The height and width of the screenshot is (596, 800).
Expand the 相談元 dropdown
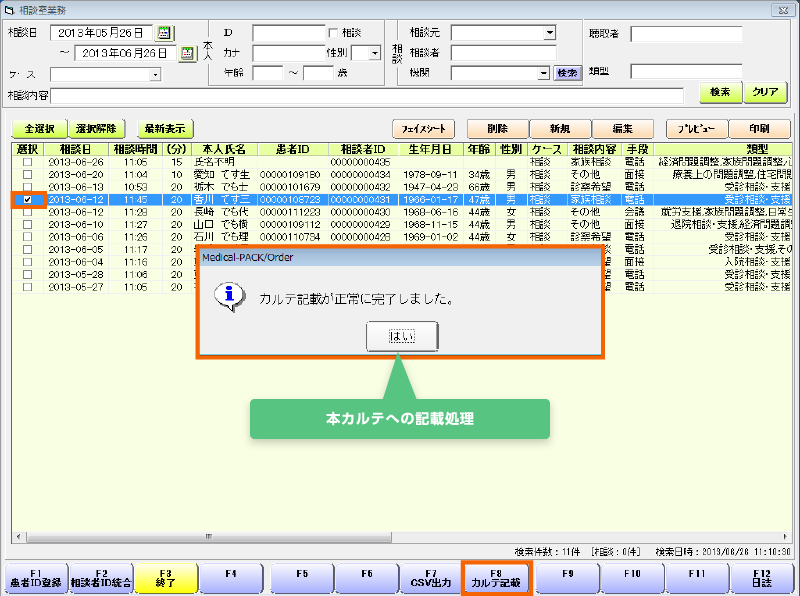(x=549, y=33)
